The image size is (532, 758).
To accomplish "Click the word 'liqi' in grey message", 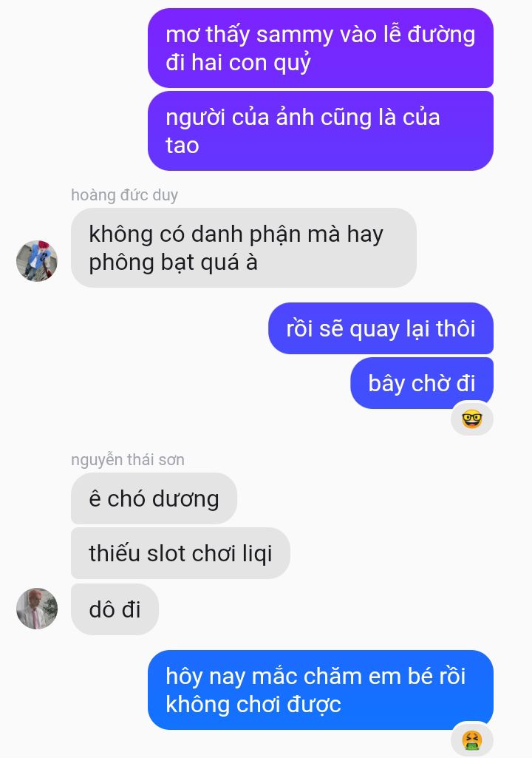I will click(256, 554).
